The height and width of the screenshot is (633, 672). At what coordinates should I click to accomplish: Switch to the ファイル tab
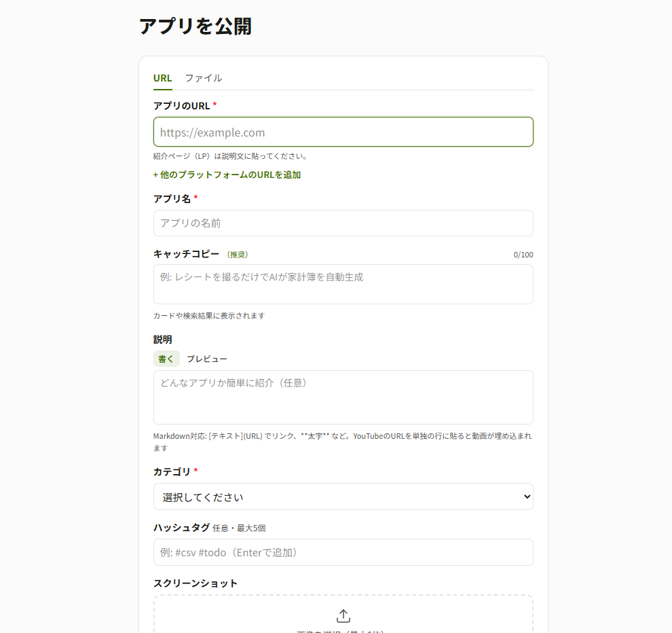(x=204, y=79)
